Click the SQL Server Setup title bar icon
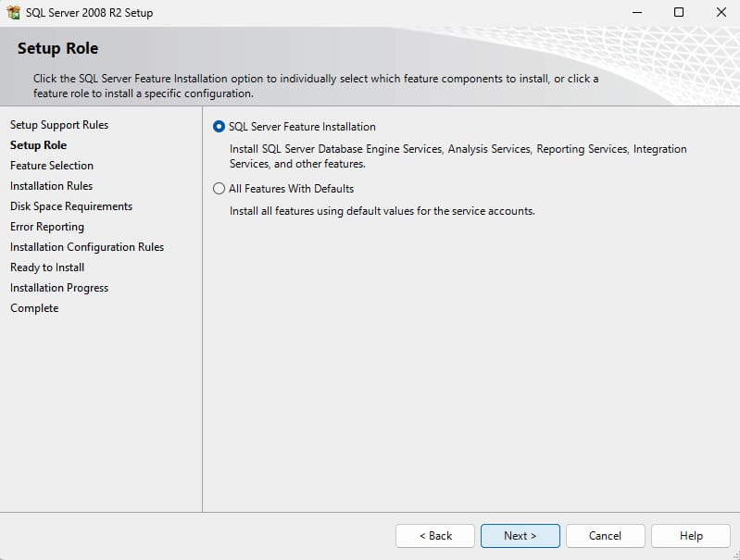This screenshot has height=560, width=740. (13, 12)
